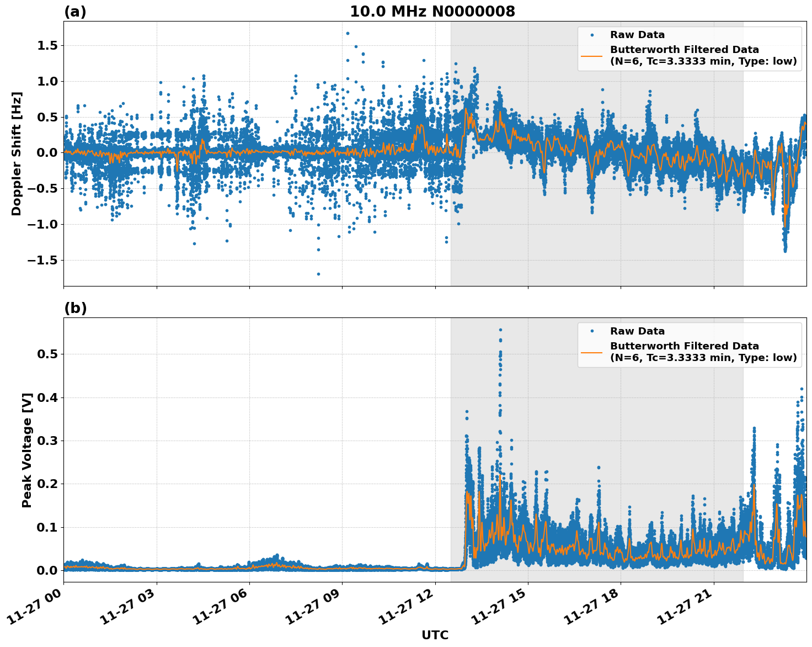The height and width of the screenshot is (647, 812).
Task: Click the '1.5' tick on the Doppler Shift axis
Action: tap(47, 45)
